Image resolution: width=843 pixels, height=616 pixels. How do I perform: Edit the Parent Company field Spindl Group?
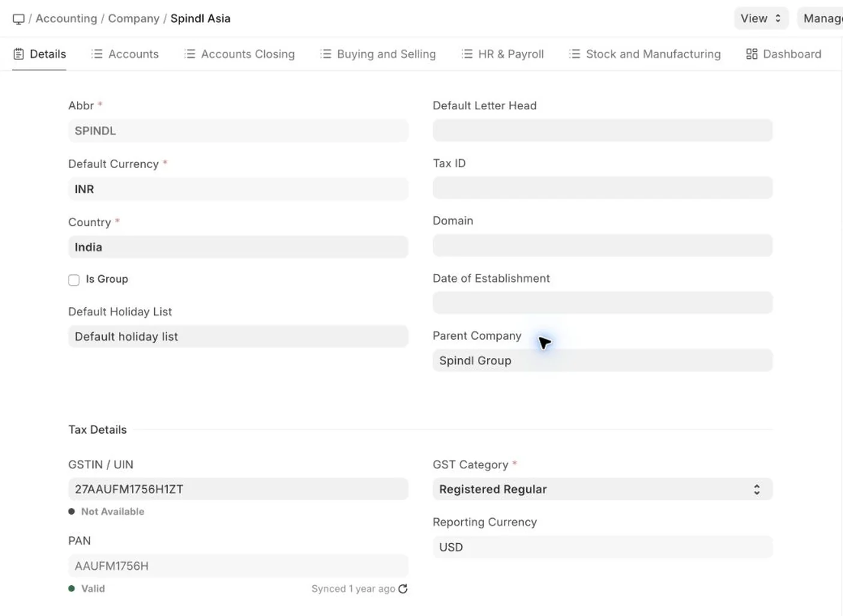pos(602,361)
